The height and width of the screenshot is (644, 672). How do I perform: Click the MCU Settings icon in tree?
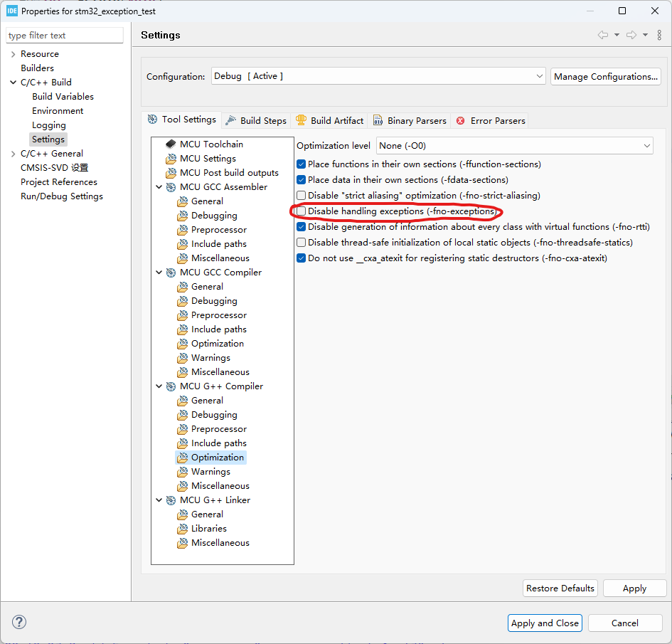(x=171, y=159)
